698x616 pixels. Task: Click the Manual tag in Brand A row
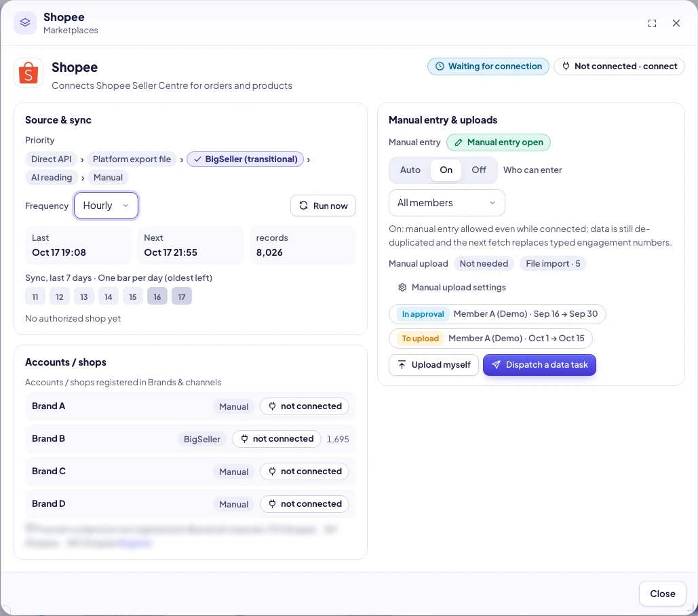click(x=234, y=407)
